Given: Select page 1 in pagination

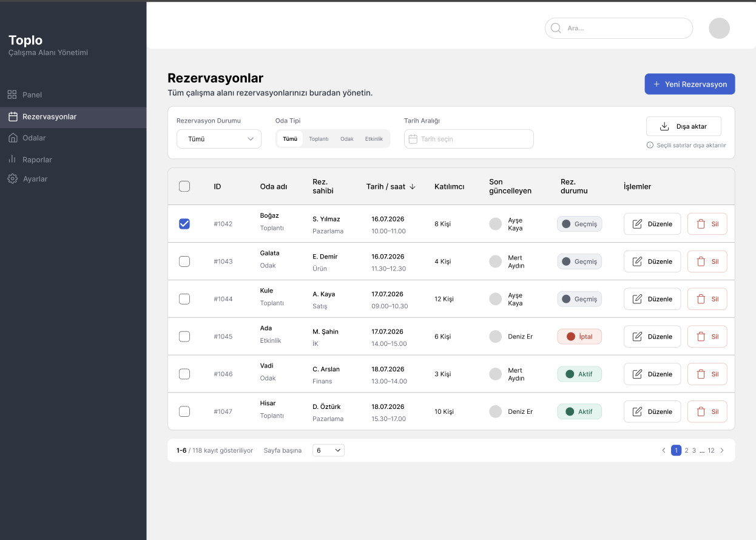Looking at the screenshot, I should [676, 450].
